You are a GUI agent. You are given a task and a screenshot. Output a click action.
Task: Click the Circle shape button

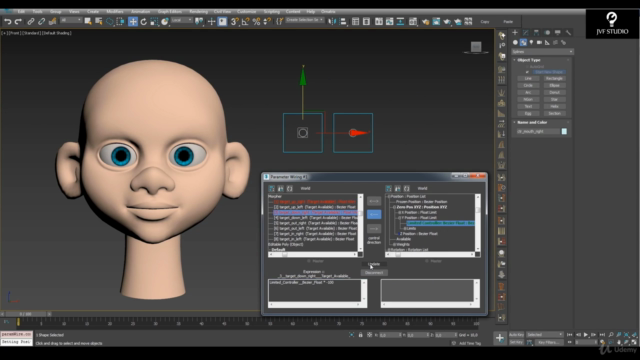click(528, 85)
